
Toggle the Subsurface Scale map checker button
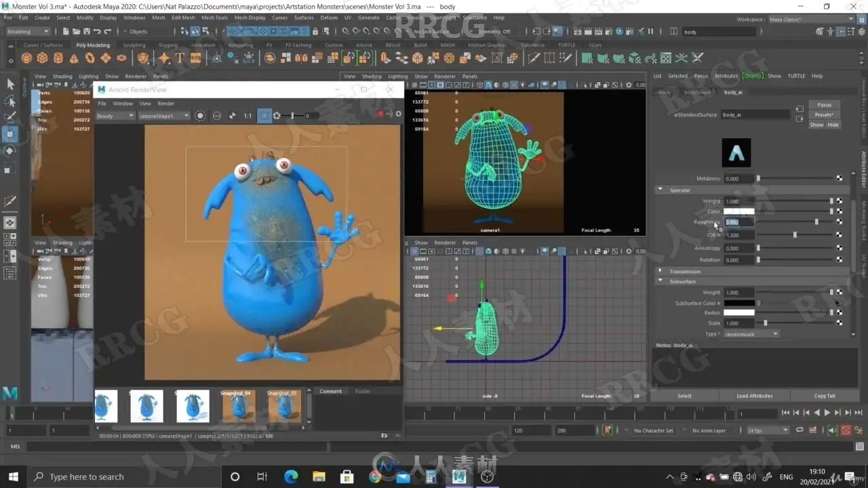tap(840, 323)
